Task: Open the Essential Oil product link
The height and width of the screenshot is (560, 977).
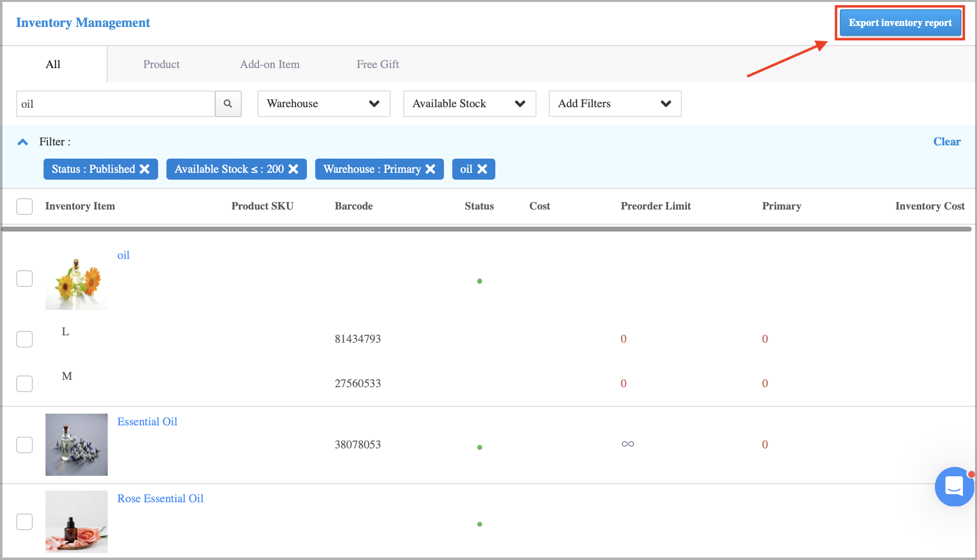Action: (147, 421)
